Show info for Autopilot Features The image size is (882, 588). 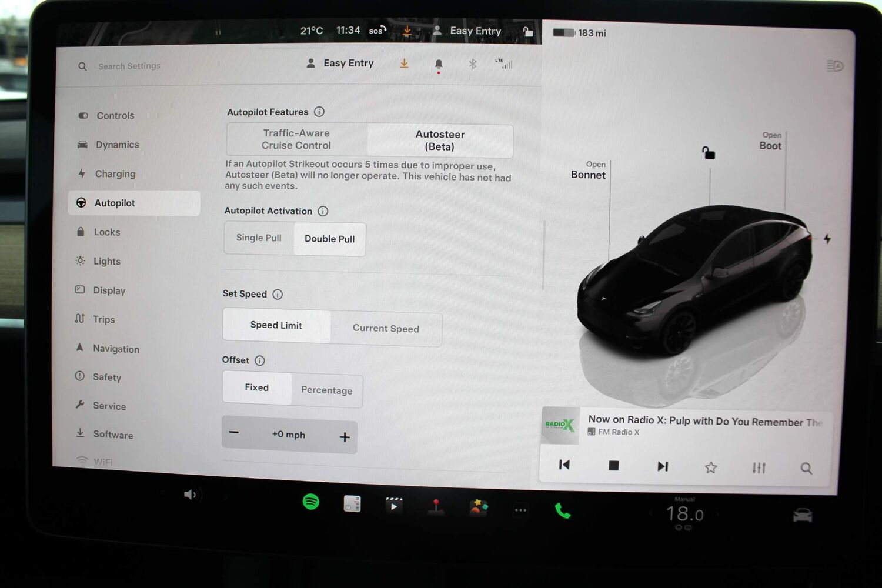click(319, 112)
